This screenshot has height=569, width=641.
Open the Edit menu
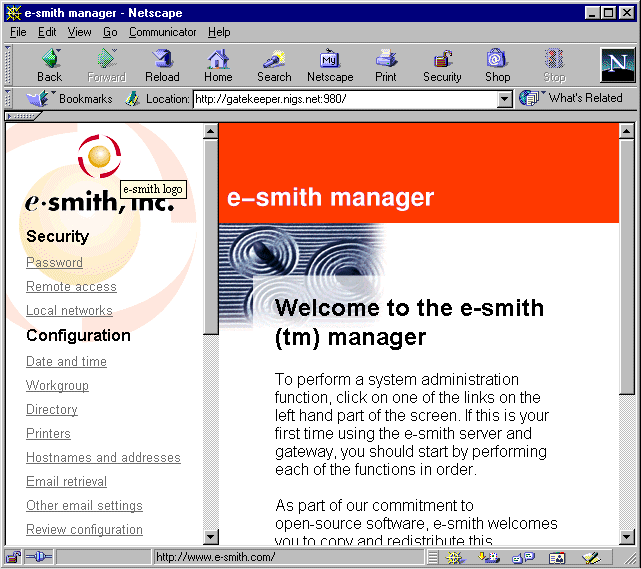click(47, 32)
